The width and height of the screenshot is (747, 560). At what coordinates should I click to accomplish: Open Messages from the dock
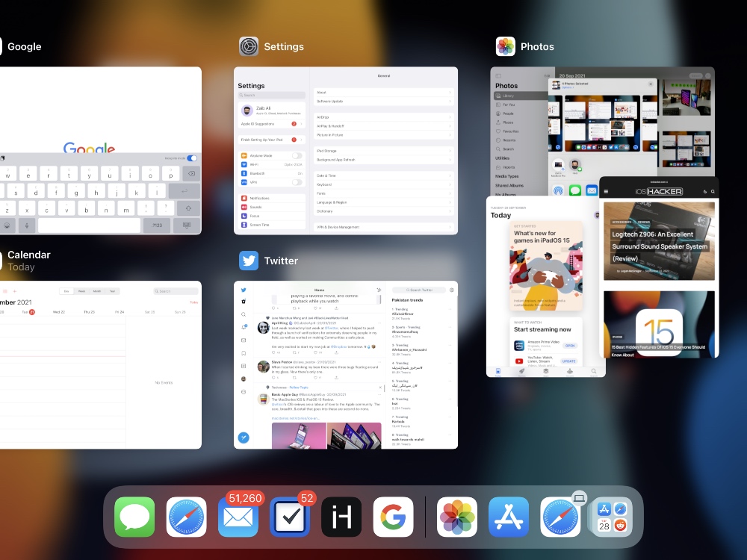(134, 517)
